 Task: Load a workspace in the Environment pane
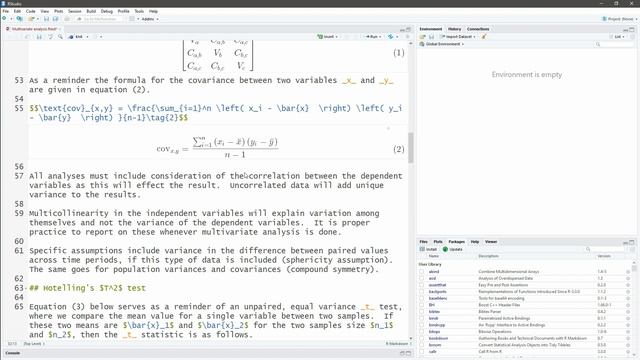coord(423,37)
